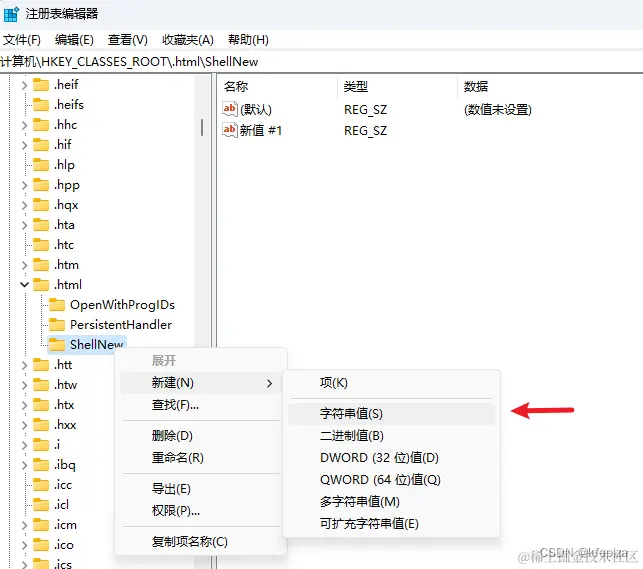Click the .heif folder icon
This screenshot has height=569, width=643.
(x=41, y=84)
